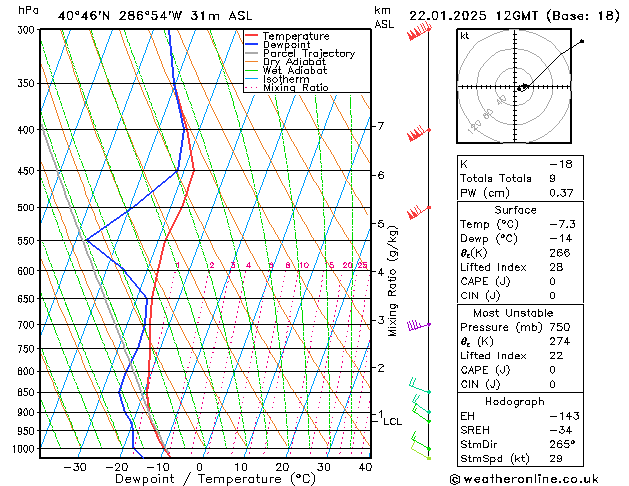629x486 pixels.
Task: Click the red wind barb at 300 hPa
Action: (419, 33)
